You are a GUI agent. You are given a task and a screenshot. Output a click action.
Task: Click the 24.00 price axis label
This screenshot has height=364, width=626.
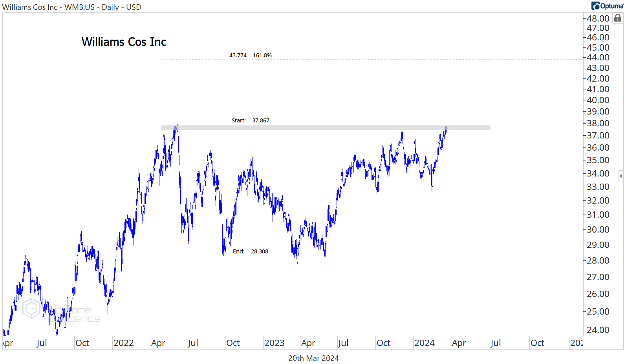click(x=598, y=330)
